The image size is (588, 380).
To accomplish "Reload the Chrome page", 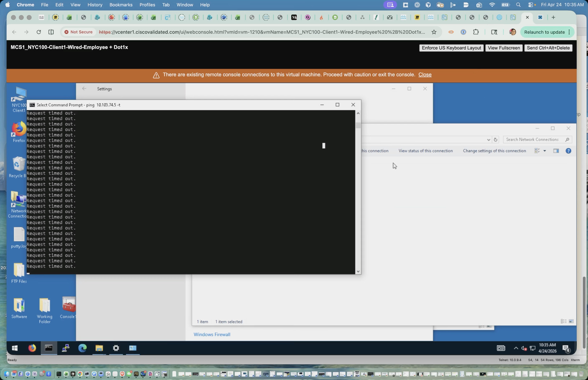I will pos(39,32).
